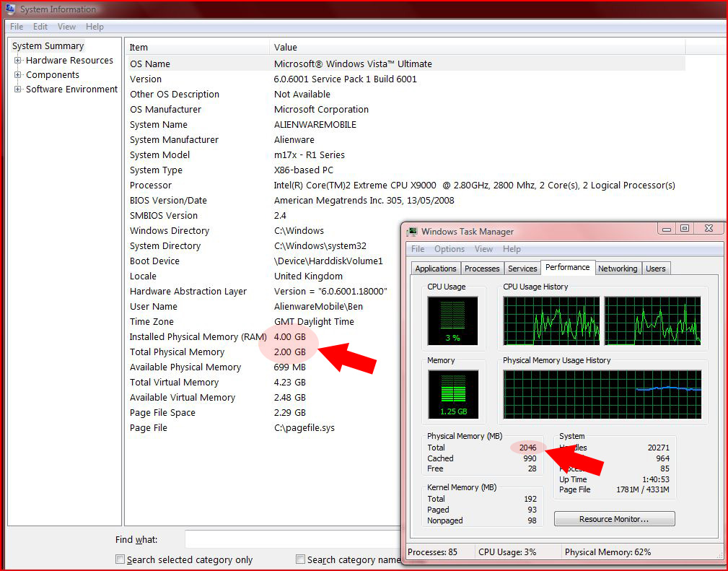Select the Performance tab

pyautogui.click(x=567, y=267)
